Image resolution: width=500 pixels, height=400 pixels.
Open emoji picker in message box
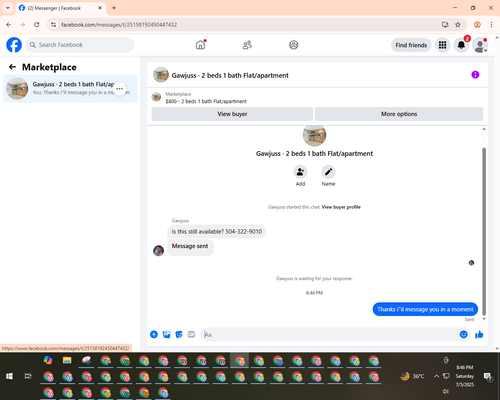coord(463,334)
